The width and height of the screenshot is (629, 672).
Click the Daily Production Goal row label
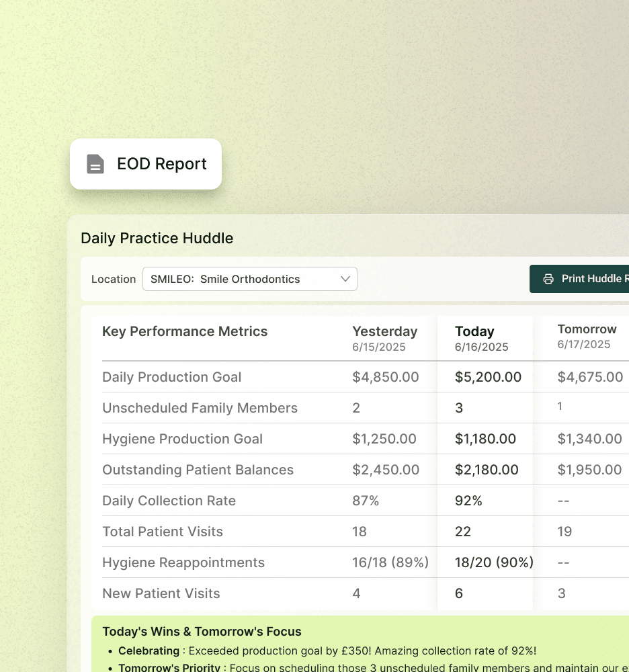(172, 377)
